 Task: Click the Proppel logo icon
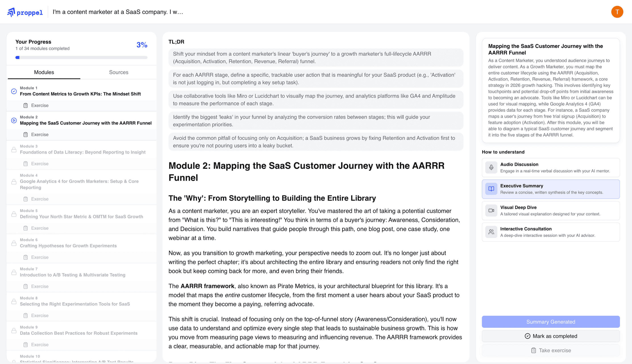pos(11,12)
